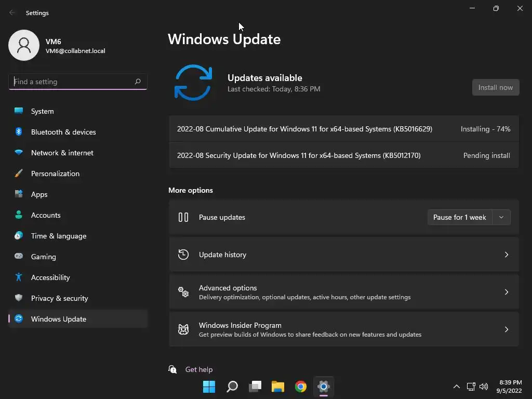This screenshot has width=532, height=399.
Task: Click the Windows Insider Program label
Action: click(240, 325)
